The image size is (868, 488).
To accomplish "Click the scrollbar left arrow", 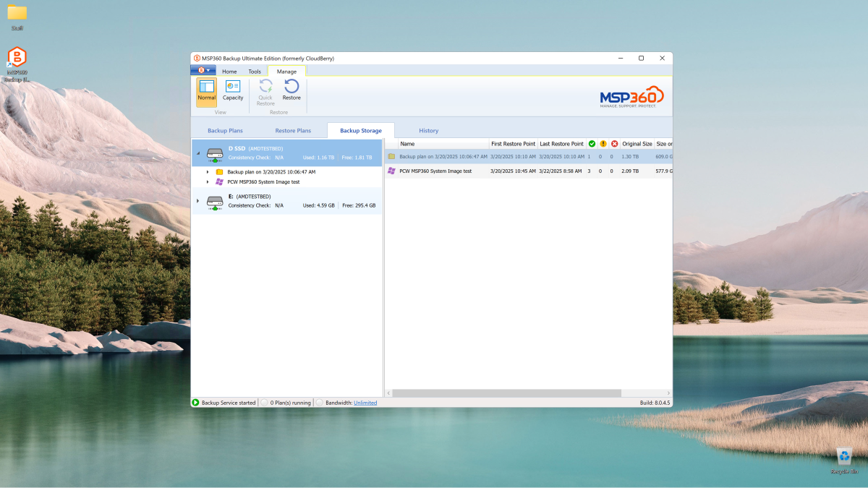I will [x=388, y=393].
